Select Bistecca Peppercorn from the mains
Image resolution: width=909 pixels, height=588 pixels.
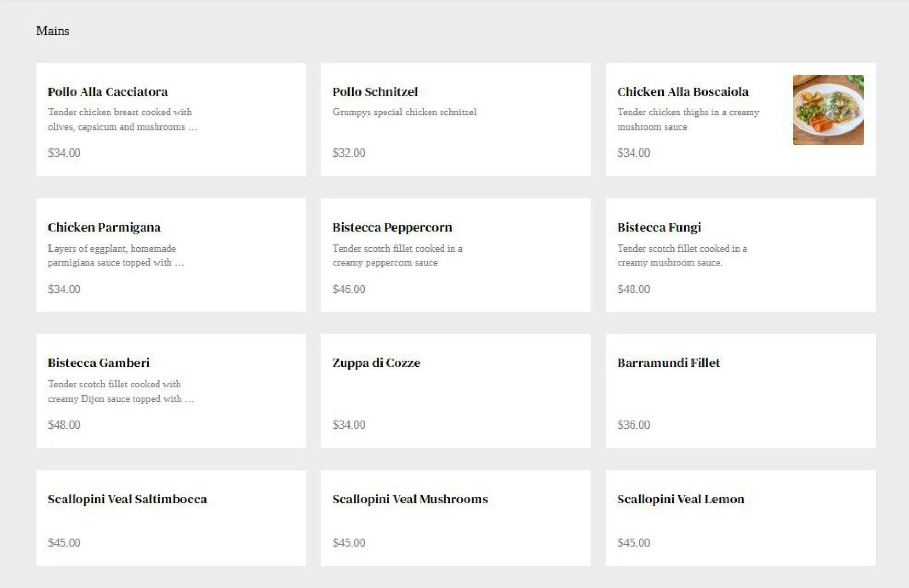click(455, 255)
